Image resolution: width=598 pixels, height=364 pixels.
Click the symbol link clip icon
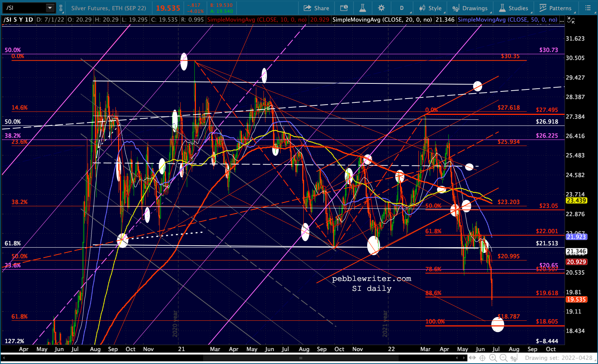(x=61, y=8)
